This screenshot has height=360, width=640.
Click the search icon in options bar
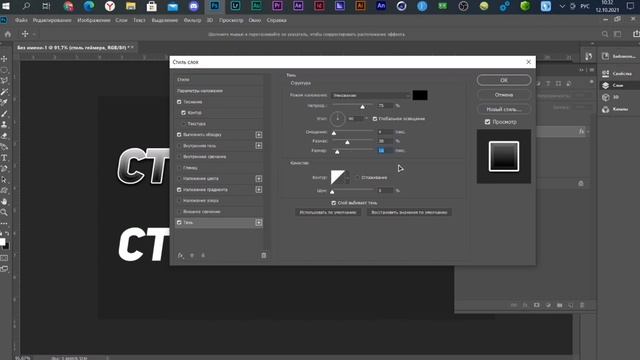[605, 34]
